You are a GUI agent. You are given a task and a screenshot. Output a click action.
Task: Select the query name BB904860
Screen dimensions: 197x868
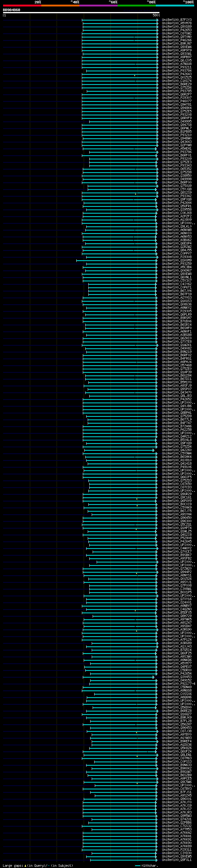pos(11,10)
